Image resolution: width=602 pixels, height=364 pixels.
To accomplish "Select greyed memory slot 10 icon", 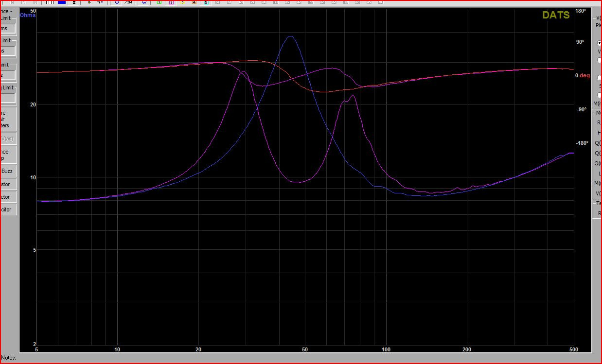I will (264, 2).
